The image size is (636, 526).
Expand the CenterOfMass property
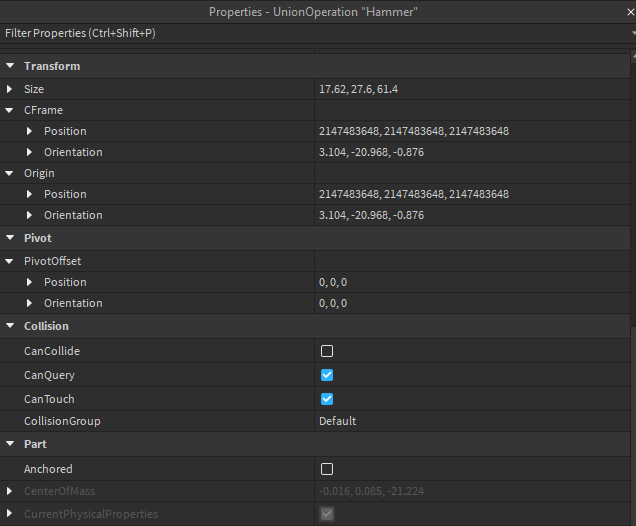10,491
